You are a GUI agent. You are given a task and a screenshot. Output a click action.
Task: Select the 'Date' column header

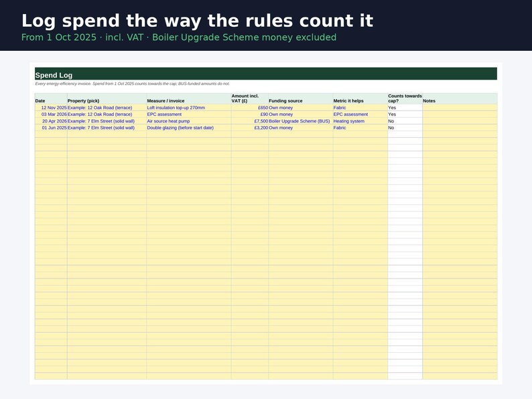point(51,98)
